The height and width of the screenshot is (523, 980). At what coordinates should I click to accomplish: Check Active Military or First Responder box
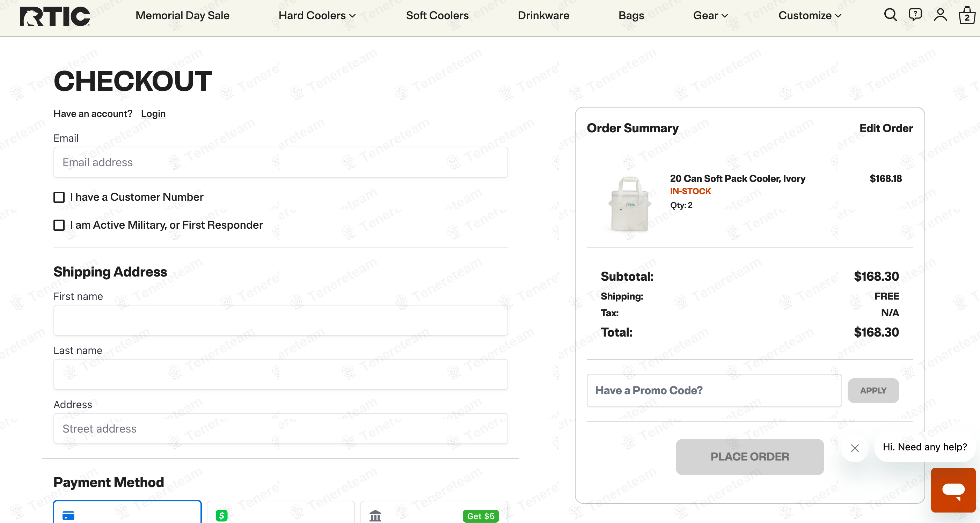[x=59, y=225]
